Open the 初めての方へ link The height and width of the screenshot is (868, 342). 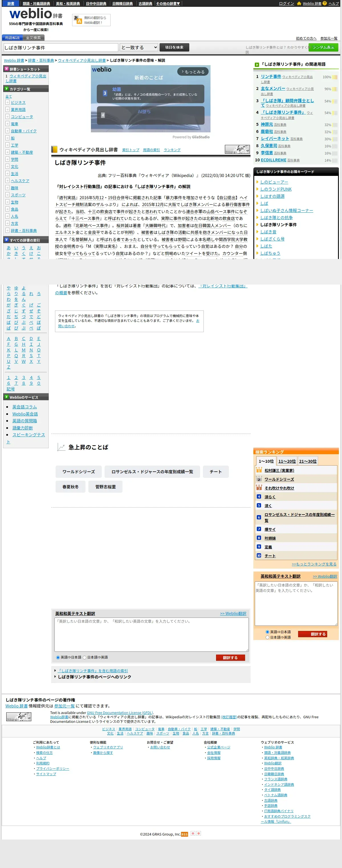pyautogui.click(x=306, y=38)
